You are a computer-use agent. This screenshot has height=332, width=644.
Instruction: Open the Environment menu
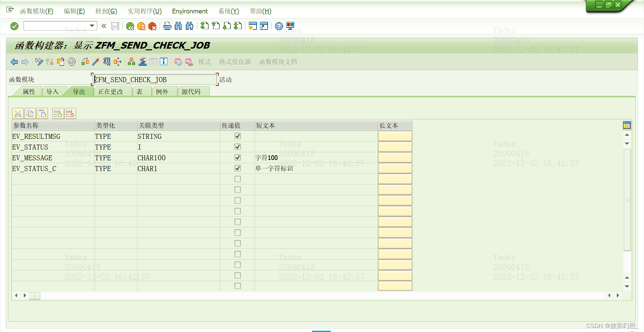click(190, 11)
